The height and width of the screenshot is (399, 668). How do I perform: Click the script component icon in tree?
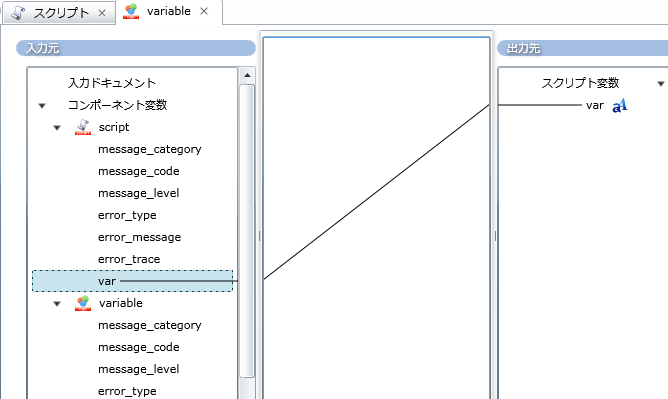tap(83, 127)
